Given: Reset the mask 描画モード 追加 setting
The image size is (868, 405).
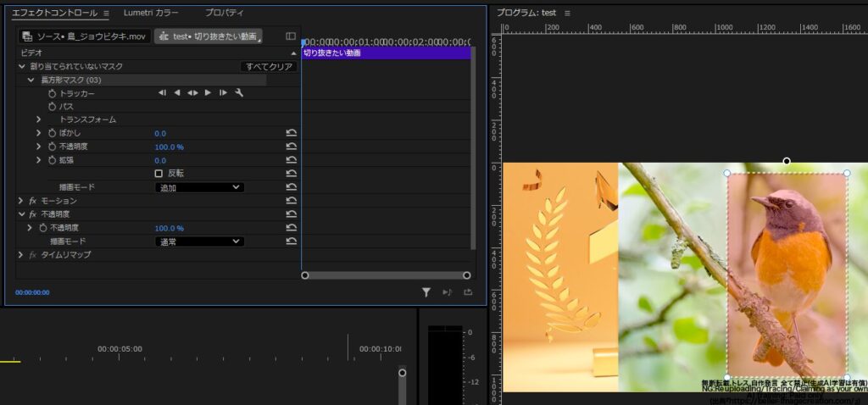Looking at the screenshot, I should tap(292, 187).
